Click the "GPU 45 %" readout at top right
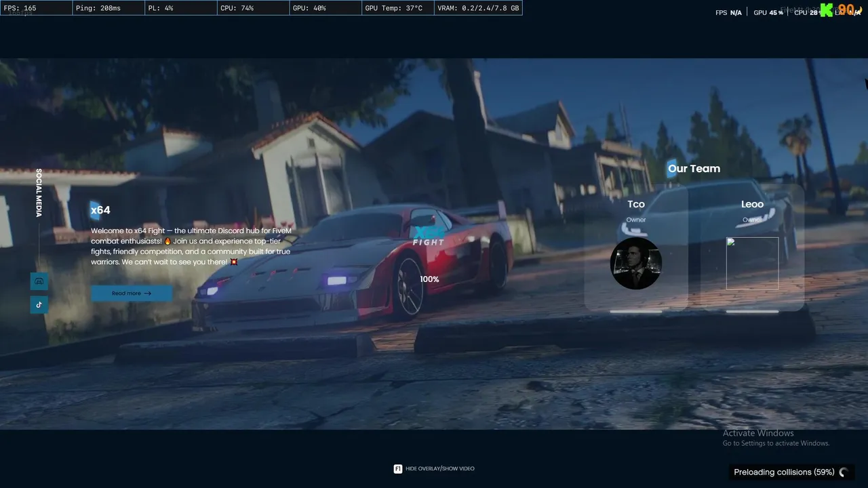Viewport: 868px width, 488px height. 768,13
